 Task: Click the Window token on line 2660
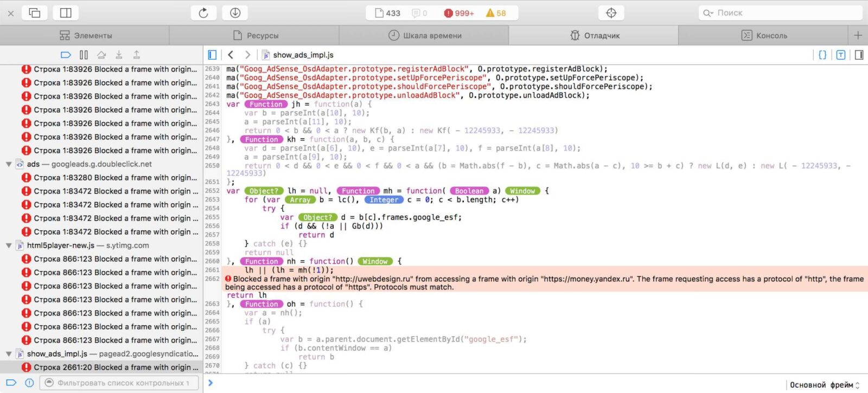click(375, 261)
